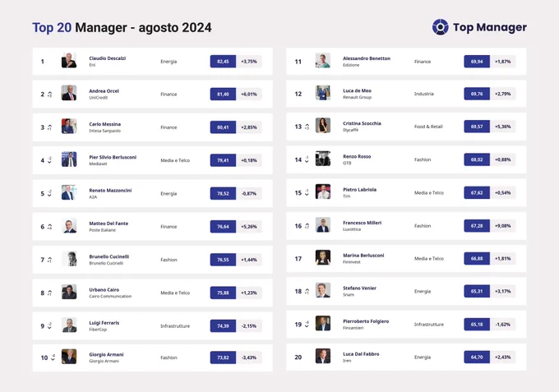
Task: Click the Top 20 Manager agosto 2024 heading
Action: [122, 27]
